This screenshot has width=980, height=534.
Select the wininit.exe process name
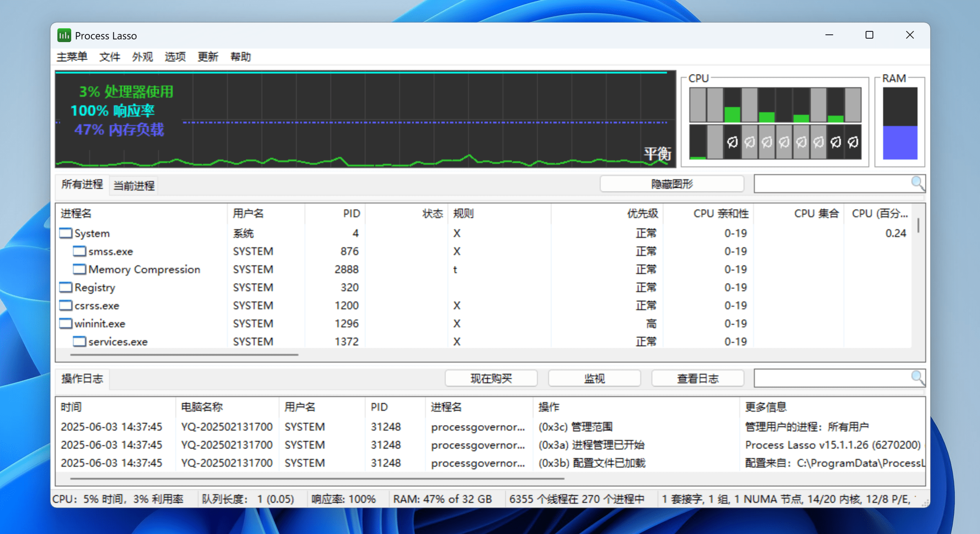coord(100,324)
